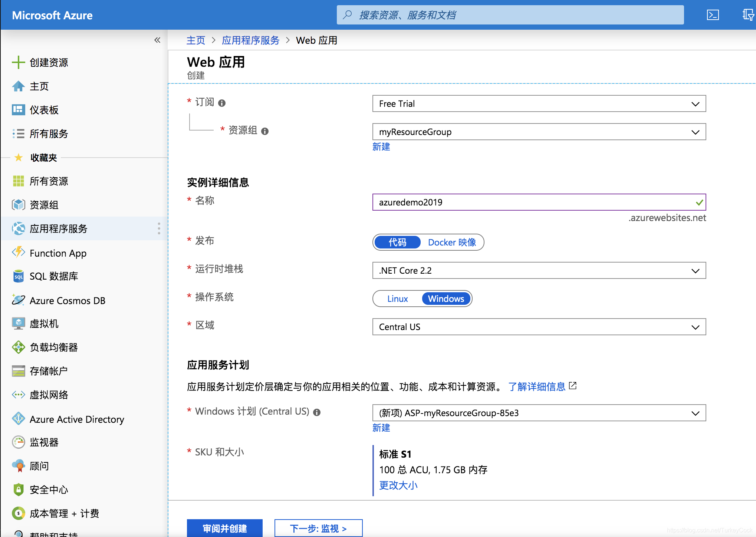Open Azure Active Directory icon

pos(18,419)
